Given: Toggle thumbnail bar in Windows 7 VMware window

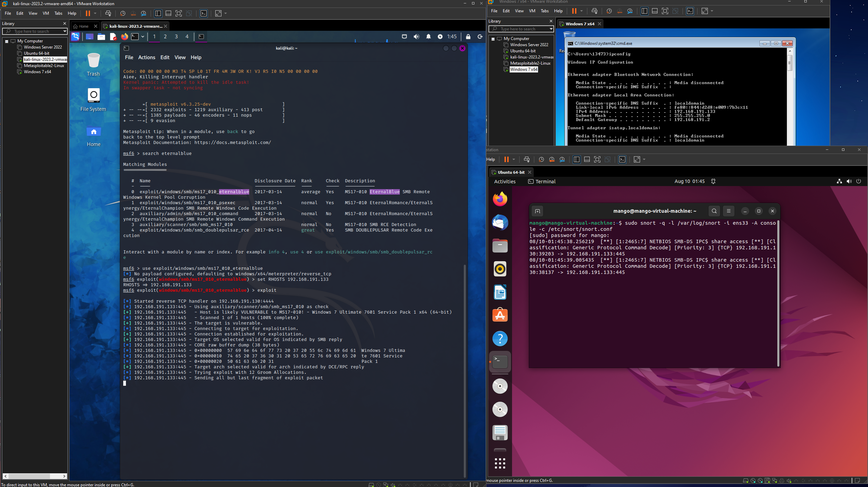Looking at the screenshot, I should point(655,11).
